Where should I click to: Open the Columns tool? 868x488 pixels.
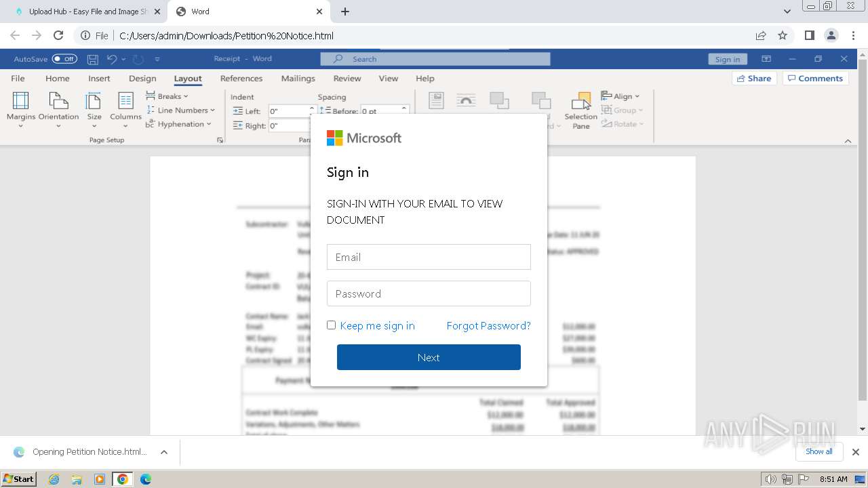point(125,109)
